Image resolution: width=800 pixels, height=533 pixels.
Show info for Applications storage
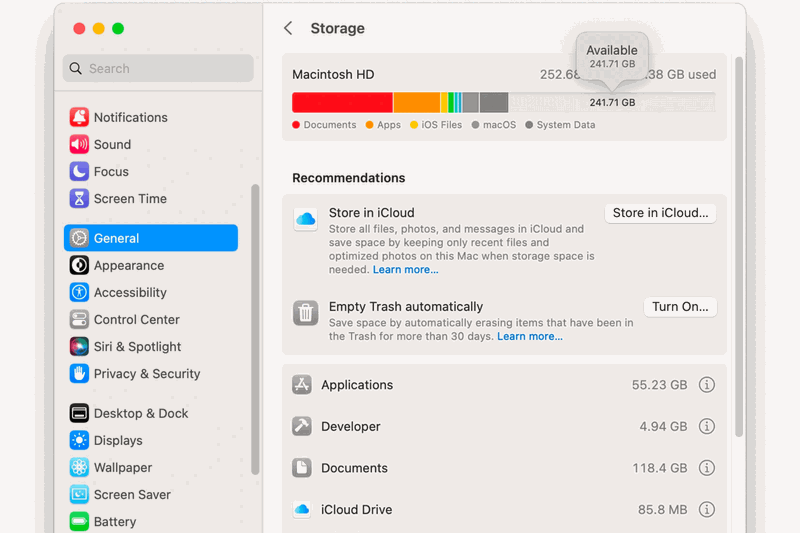707,385
